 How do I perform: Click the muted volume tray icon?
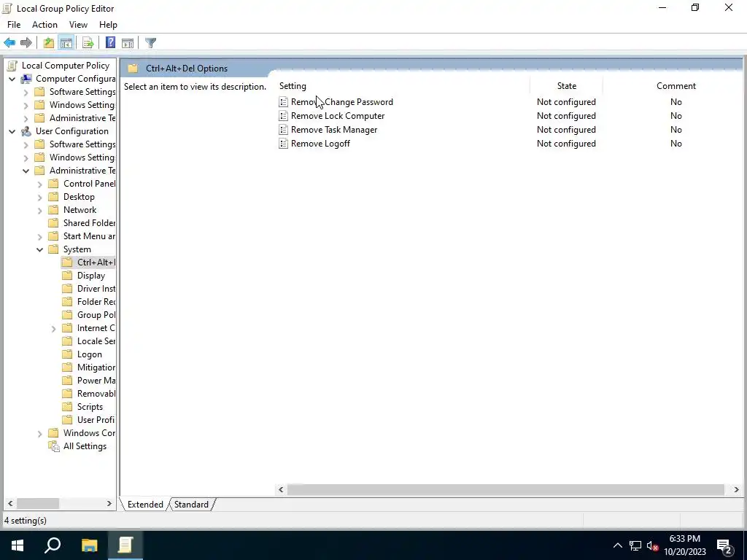point(652,545)
